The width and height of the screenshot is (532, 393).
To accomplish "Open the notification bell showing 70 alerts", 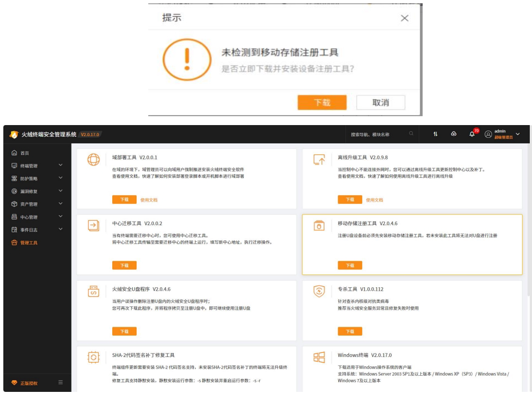I will (x=471, y=134).
